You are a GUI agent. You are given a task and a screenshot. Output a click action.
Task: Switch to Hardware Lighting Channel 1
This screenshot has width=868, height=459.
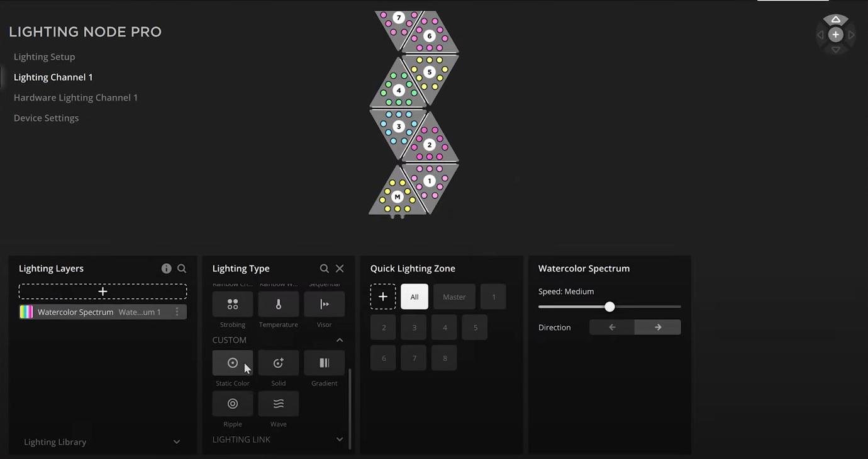point(75,98)
